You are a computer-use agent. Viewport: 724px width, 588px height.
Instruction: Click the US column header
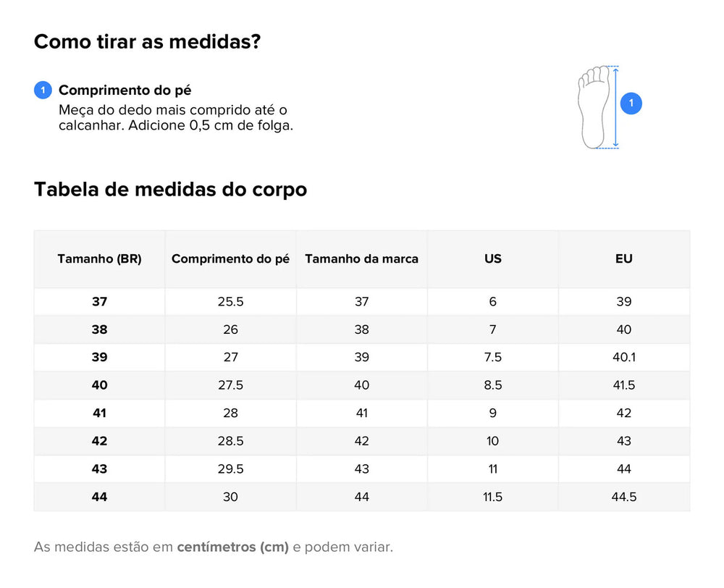point(492,259)
